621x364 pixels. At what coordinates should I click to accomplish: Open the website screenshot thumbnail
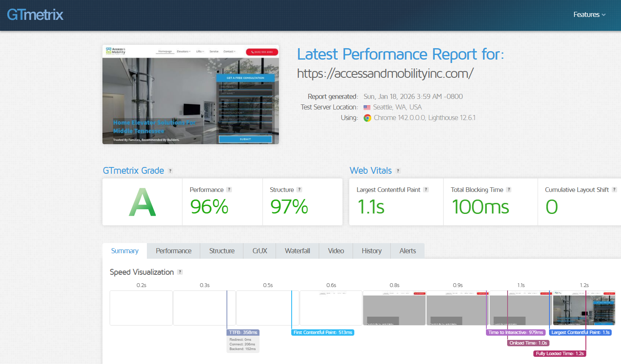(x=190, y=94)
